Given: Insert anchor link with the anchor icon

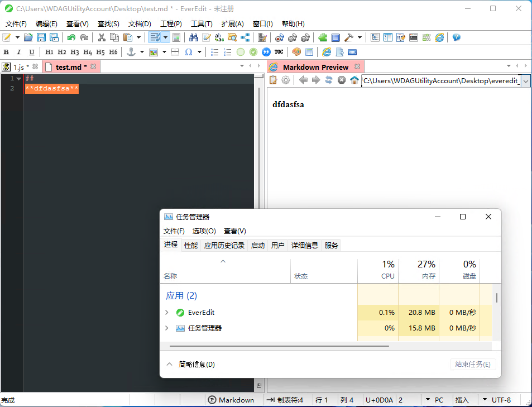Looking at the screenshot, I should (131, 52).
